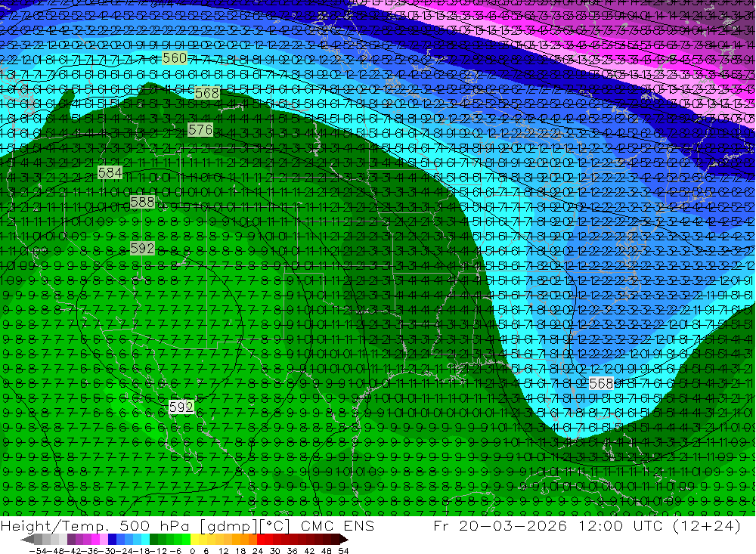
Task: Click the 576 height contour label
Action: (x=200, y=130)
